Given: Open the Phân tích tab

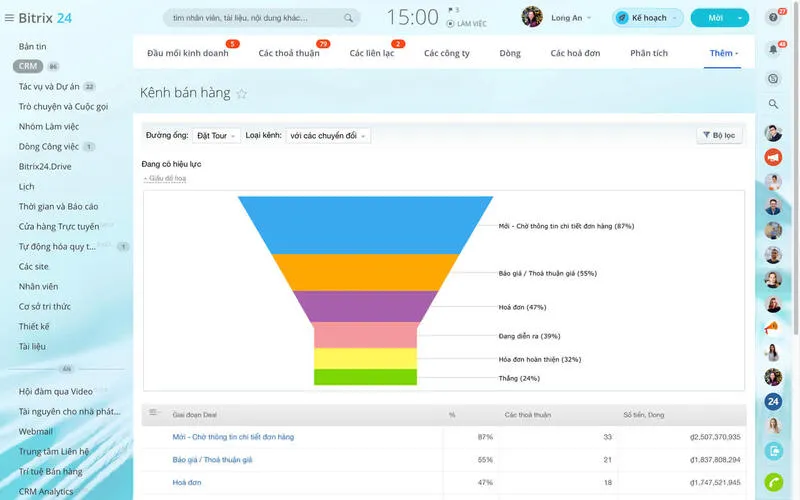Looking at the screenshot, I should pos(650,53).
